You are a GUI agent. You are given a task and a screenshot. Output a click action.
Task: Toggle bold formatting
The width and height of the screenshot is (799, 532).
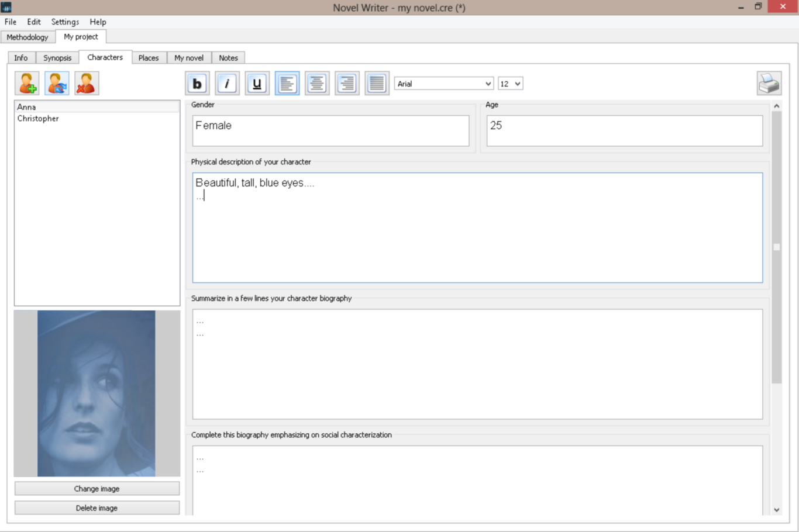click(198, 84)
